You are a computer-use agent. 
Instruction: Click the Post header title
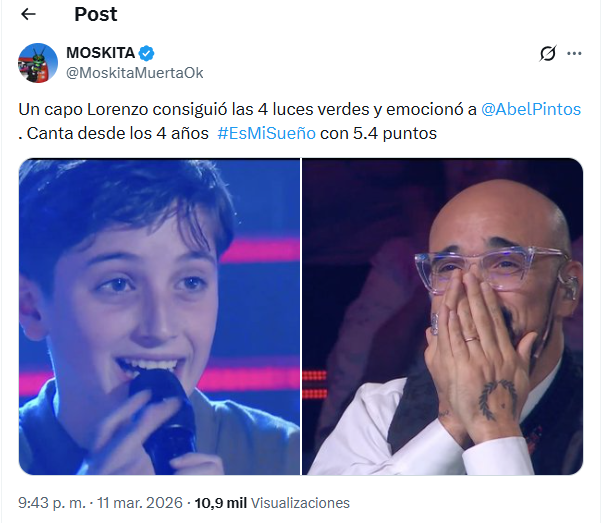[96, 15]
